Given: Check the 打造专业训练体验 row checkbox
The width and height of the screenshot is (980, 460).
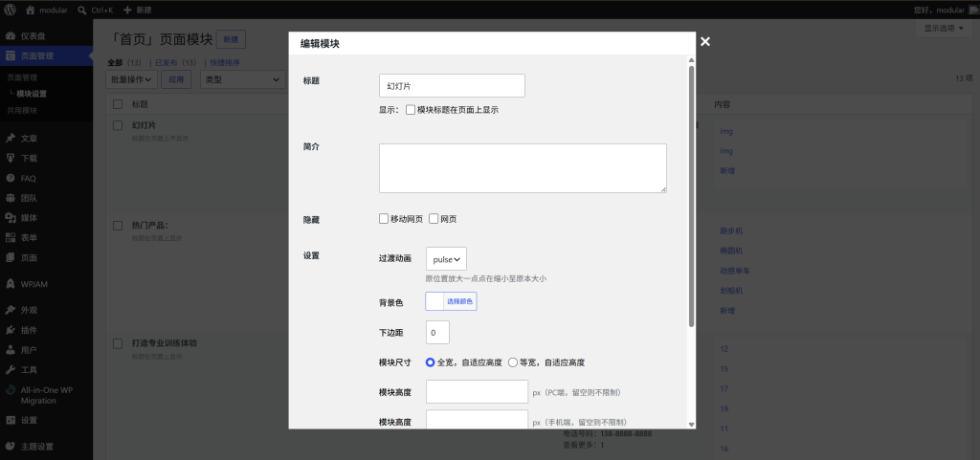Looking at the screenshot, I should pos(118,344).
